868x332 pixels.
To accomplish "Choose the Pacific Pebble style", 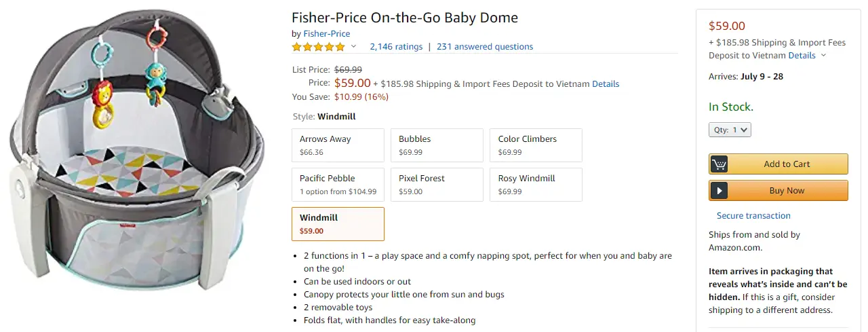I will click(335, 185).
